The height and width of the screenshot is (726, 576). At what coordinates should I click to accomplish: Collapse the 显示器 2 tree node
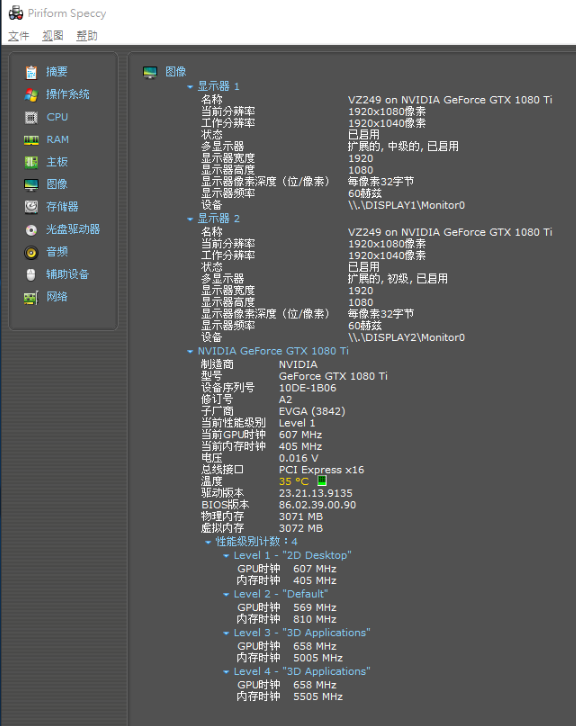point(190,219)
